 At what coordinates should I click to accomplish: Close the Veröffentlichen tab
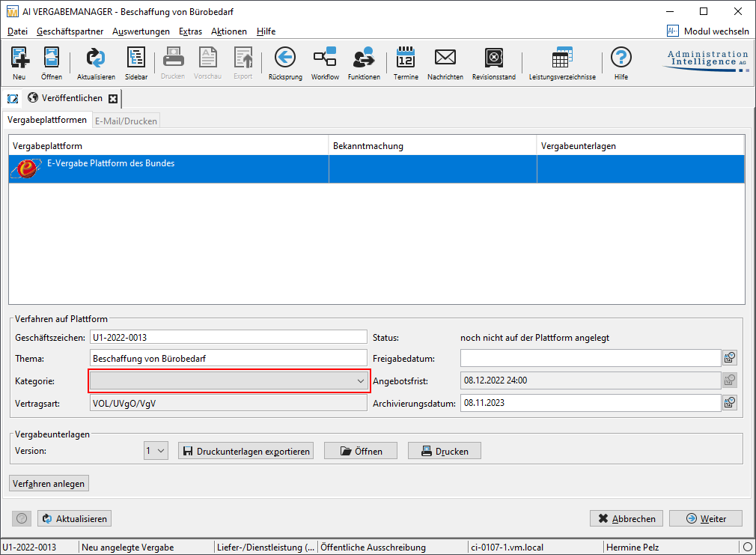(x=113, y=98)
